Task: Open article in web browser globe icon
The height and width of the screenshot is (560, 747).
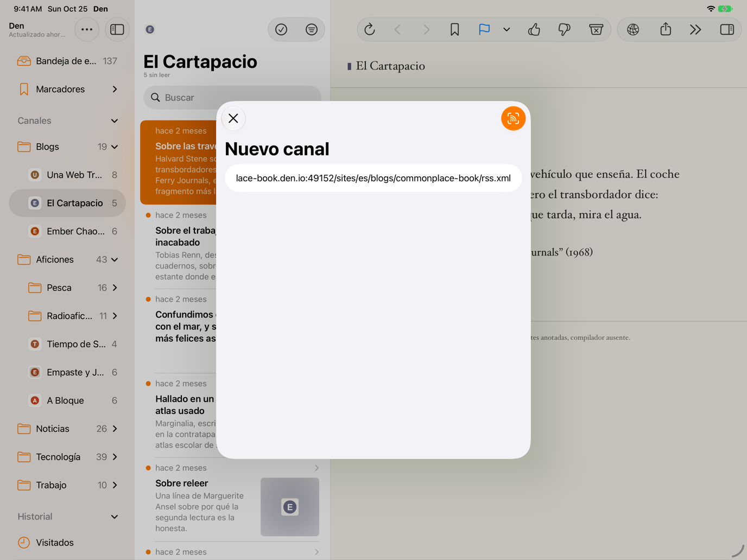Action: point(633,29)
